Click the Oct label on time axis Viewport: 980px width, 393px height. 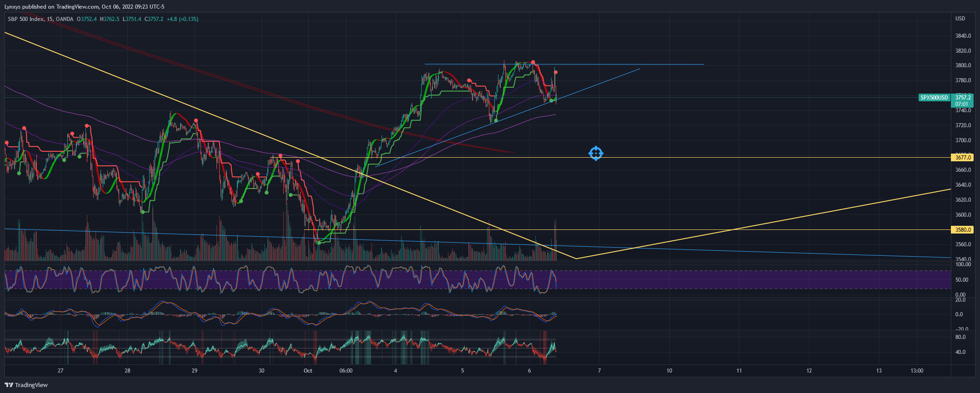pos(308,371)
